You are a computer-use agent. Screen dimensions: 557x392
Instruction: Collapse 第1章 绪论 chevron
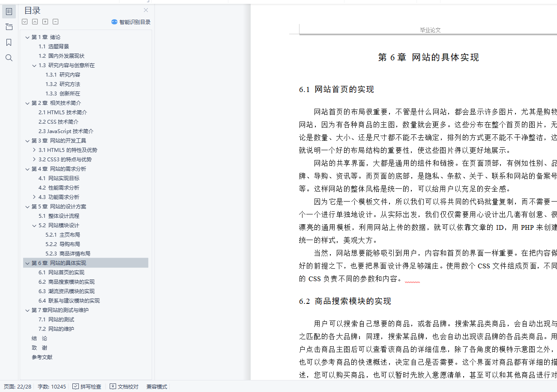27,37
